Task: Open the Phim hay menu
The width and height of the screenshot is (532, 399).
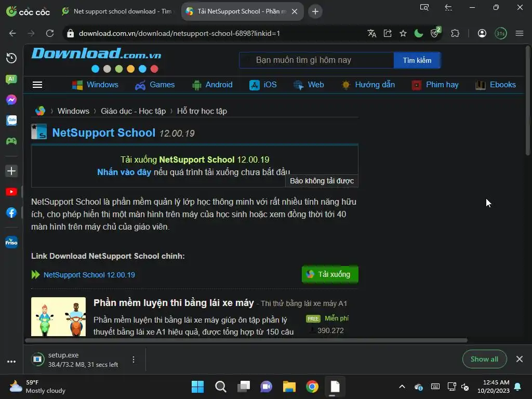Action: coord(435,85)
